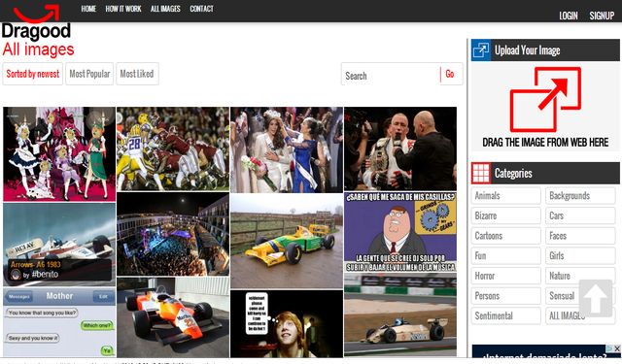The image size is (622, 364).
Task: Open the football game thumbnail
Action: (173, 149)
